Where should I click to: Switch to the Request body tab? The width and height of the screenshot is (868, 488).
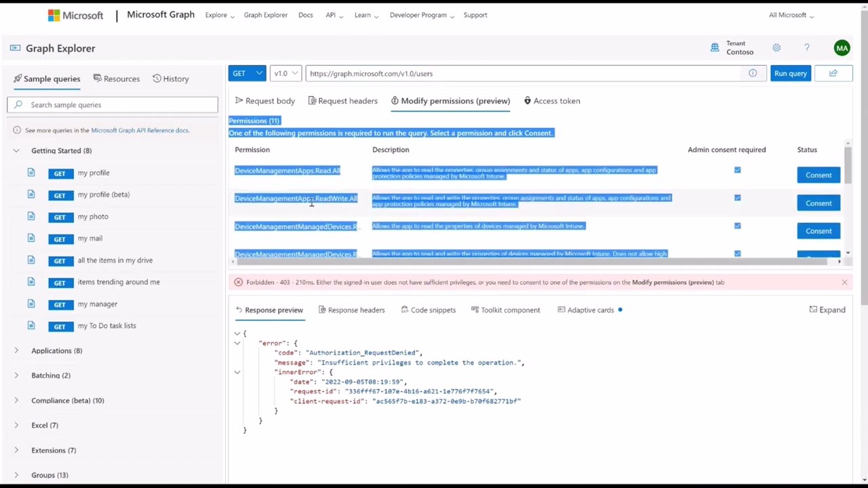coord(265,101)
